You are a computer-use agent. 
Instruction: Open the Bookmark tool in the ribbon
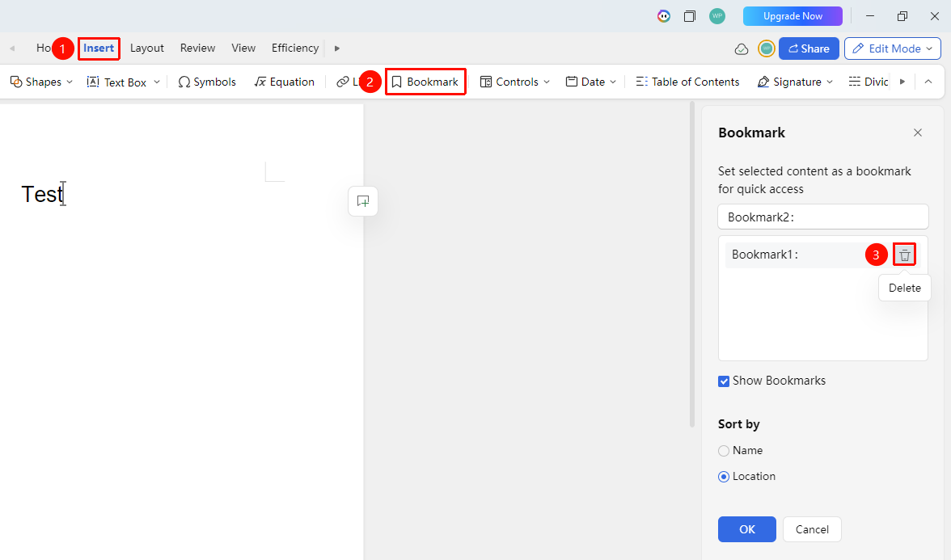pyautogui.click(x=425, y=82)
